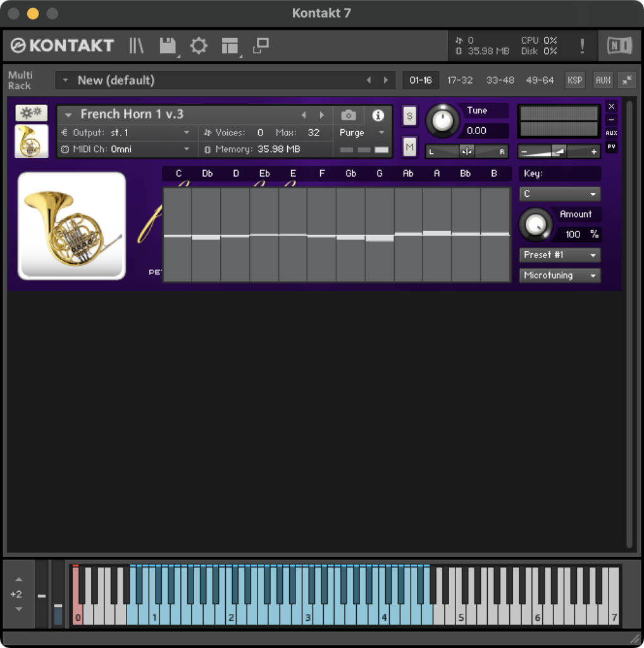The height and width of the screenshot is (648, 644).
Task: Click the Tune knob
Action: [x=442, y=121]
